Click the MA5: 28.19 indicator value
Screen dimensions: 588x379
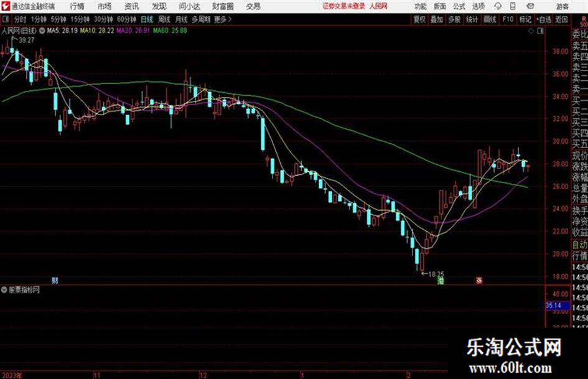point(62,30)
